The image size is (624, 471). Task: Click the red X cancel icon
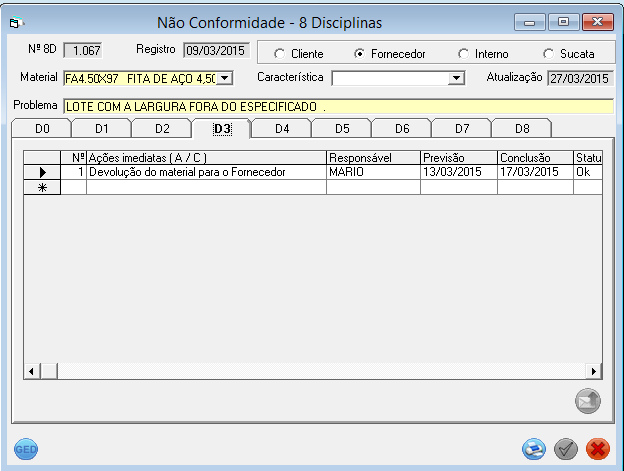[x=598, y=450]
